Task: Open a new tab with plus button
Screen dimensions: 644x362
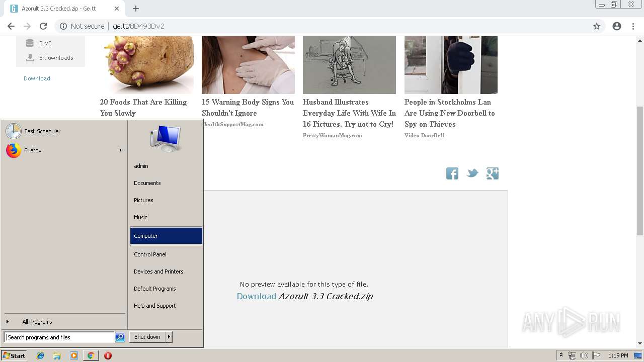Action: 136,9
